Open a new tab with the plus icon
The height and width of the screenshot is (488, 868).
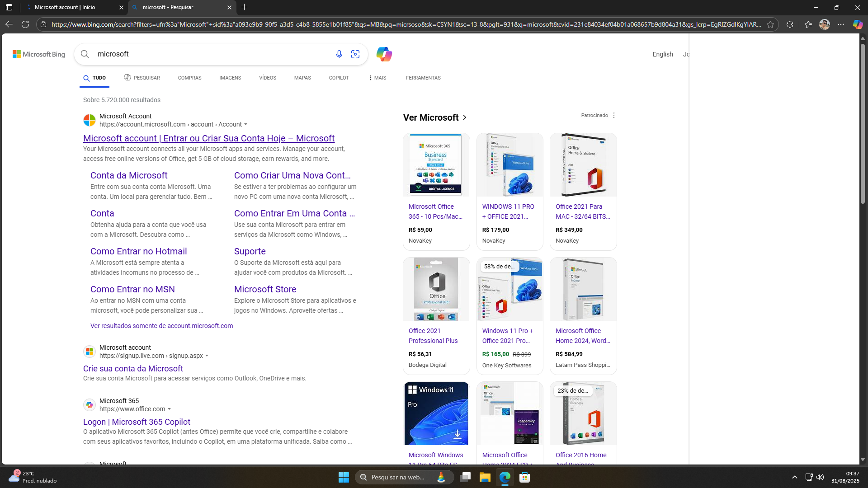pos(245,7)
